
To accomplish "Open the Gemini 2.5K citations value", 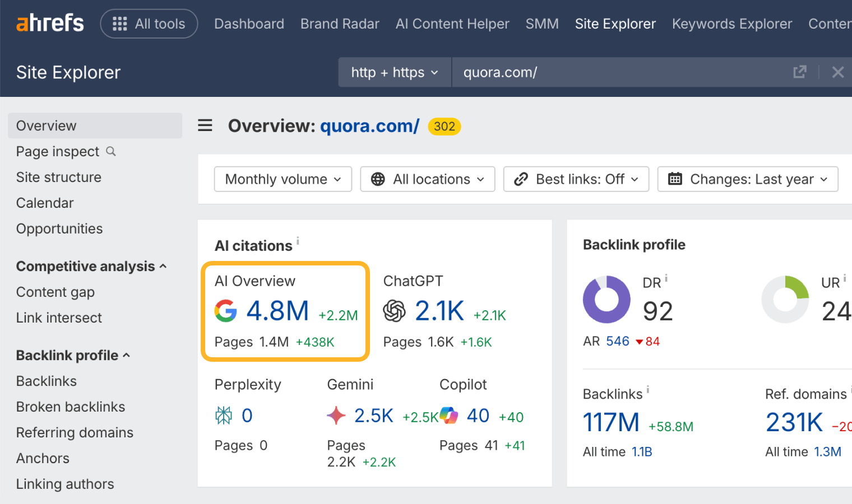I will [374, 416].
